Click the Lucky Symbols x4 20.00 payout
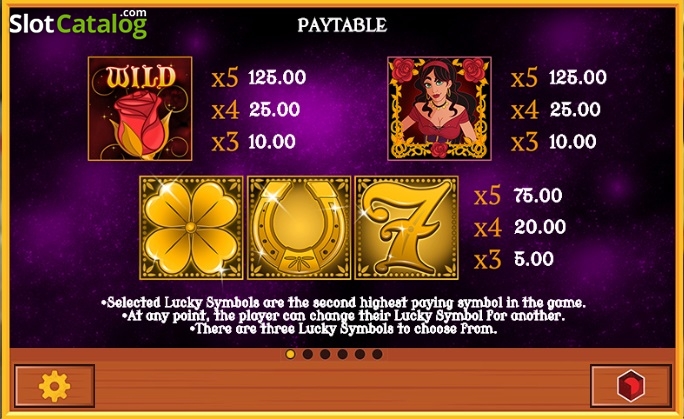This screenshot has width=684, height=419. pyautogui.click(x=520, y=227)
